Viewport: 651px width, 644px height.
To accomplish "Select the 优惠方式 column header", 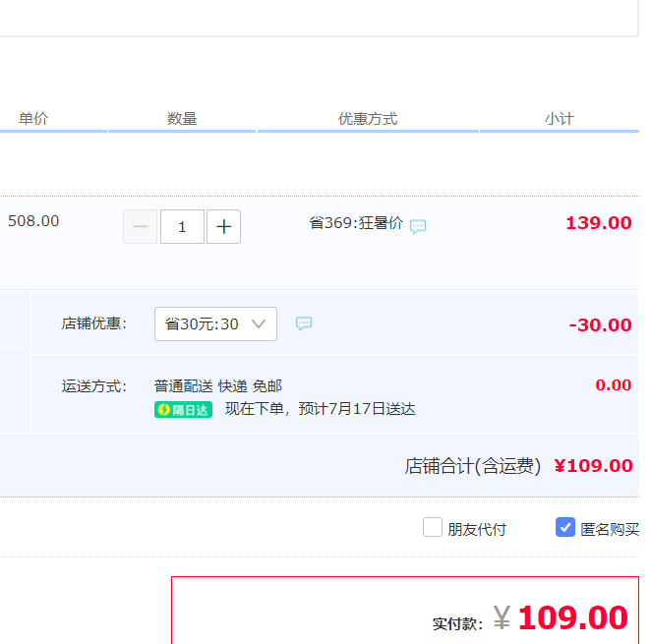I will [x=368, y=119].
